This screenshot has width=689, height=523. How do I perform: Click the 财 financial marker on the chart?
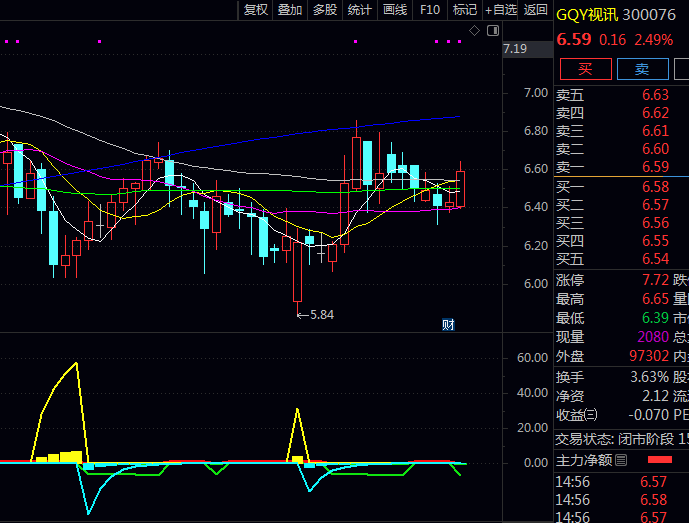(449, 324)
